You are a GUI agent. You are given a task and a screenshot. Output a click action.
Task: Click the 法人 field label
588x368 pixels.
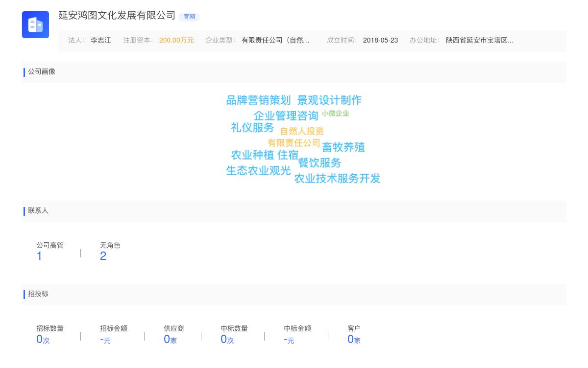[x=76, y=41]
